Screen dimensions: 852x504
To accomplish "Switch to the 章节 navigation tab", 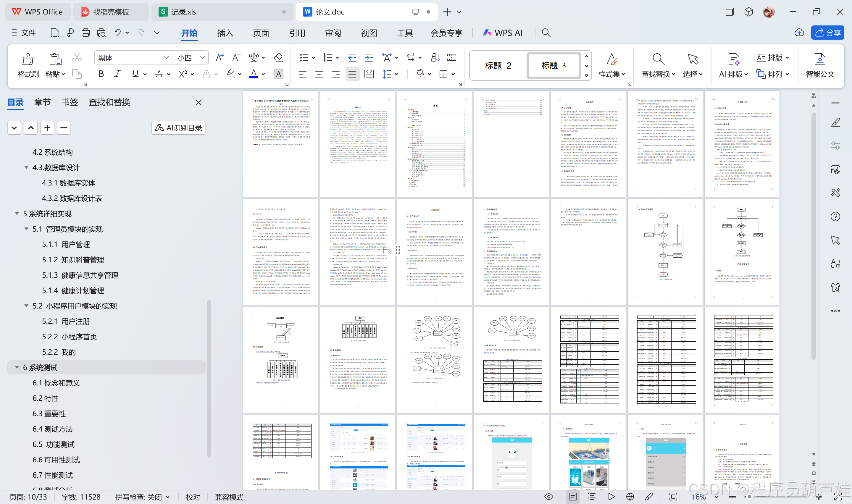I will [x=42, y=102].
